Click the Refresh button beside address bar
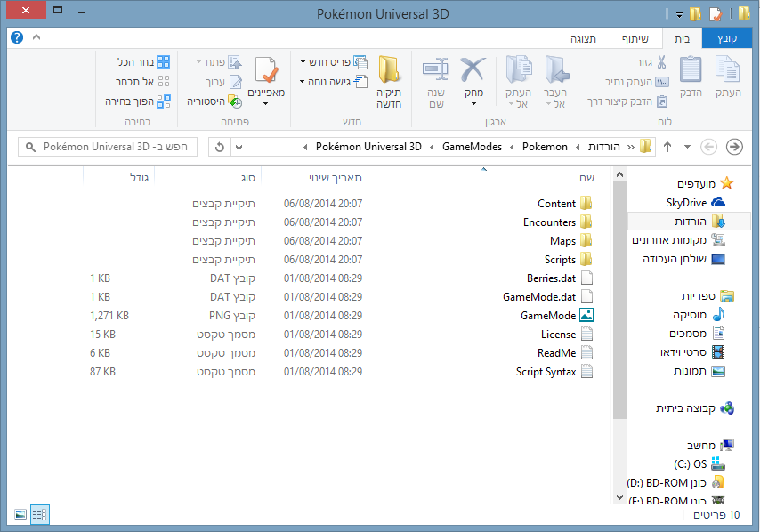The height and width of the screenshot is (532, 760). click(220, 147)
